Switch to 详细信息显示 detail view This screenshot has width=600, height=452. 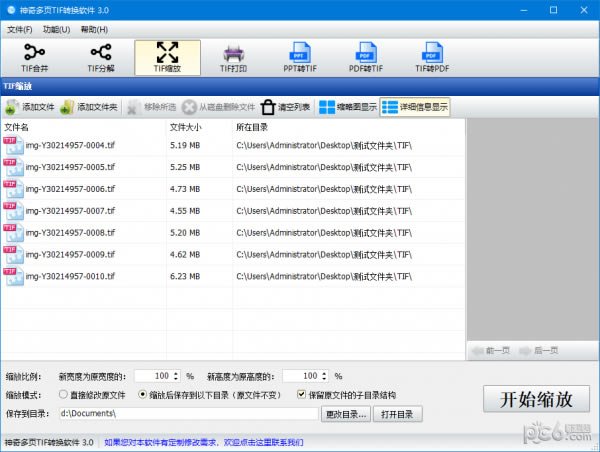415,107
